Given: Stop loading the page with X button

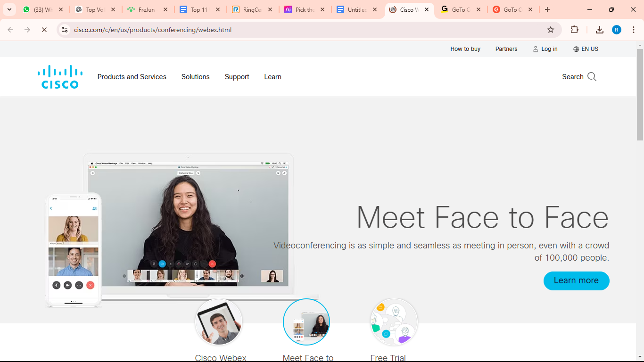Looking at the screenshot, I should 44,30.
